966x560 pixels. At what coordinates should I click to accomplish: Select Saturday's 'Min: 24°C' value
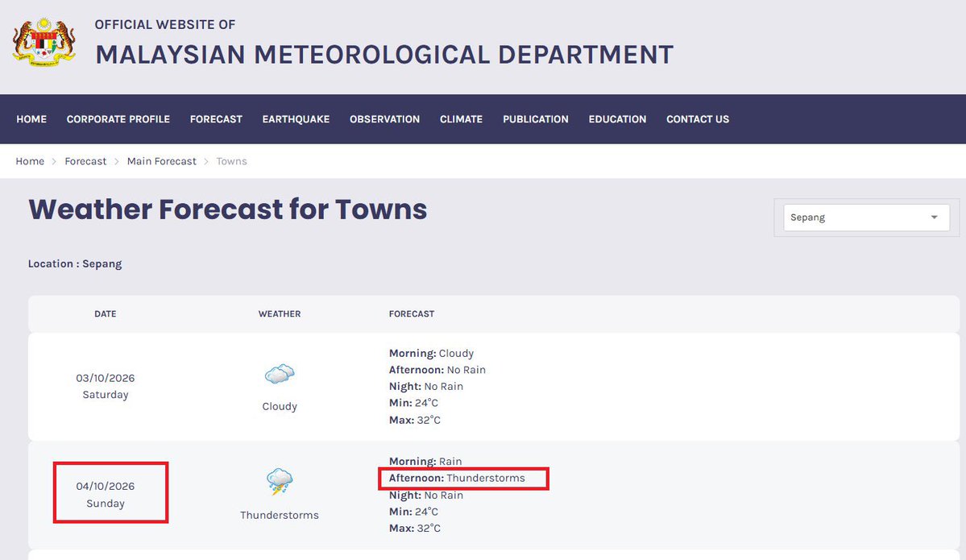[x=413, y=403]
